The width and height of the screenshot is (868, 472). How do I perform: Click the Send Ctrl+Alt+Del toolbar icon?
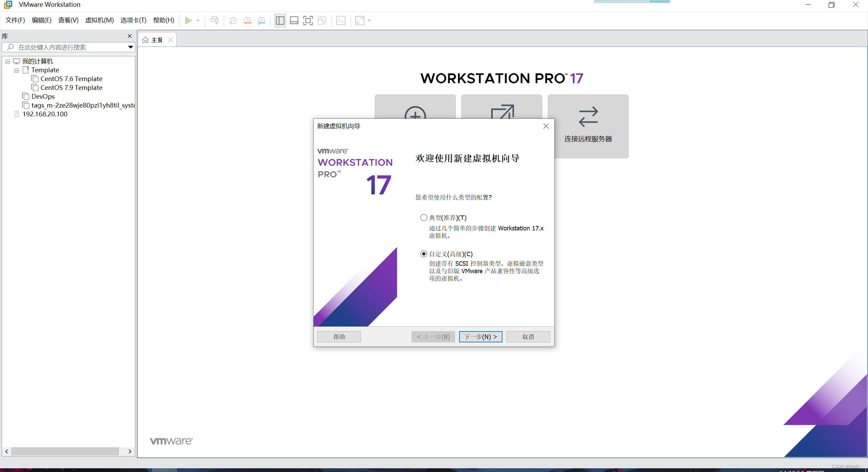(214, 20)
